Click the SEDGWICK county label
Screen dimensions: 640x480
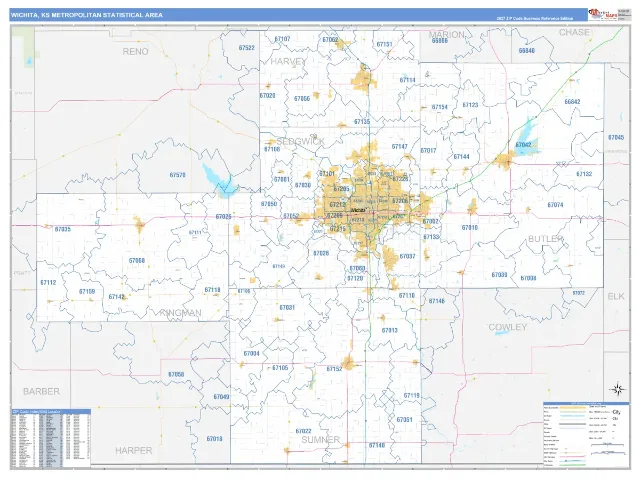[x=300, y=141]
